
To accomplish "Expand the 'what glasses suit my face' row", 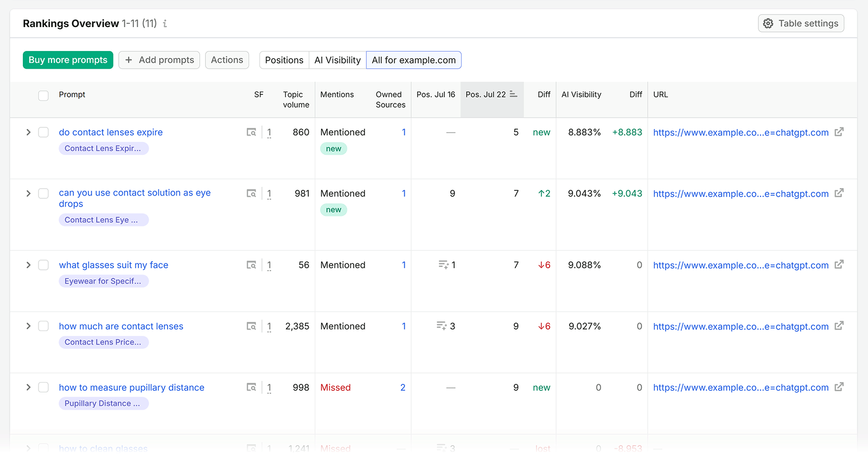I will coord(28,265).
